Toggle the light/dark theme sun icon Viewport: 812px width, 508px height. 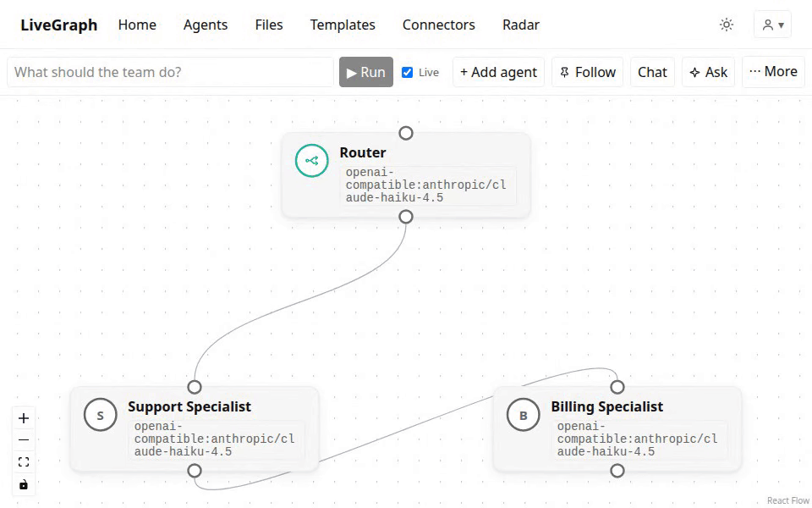pos(726,25)
